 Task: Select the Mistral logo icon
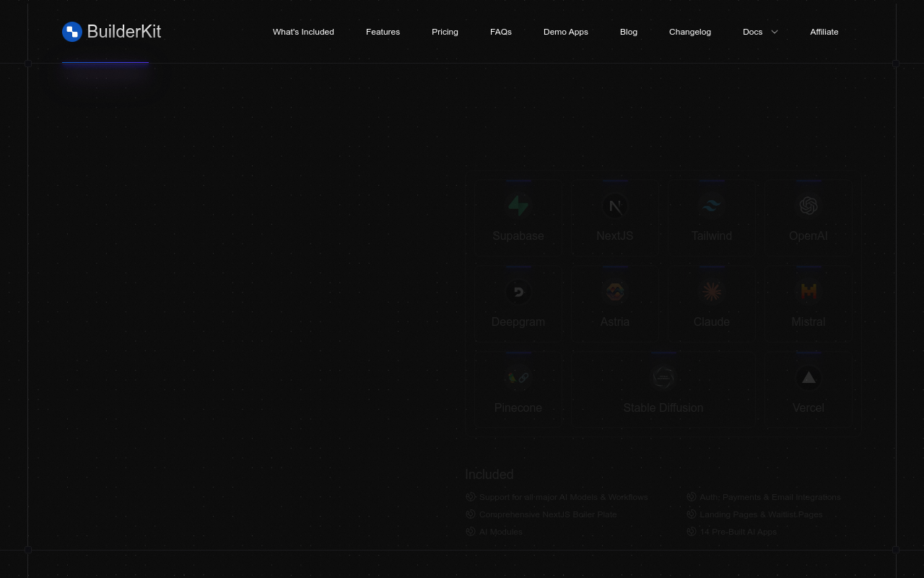pos(808,292)
